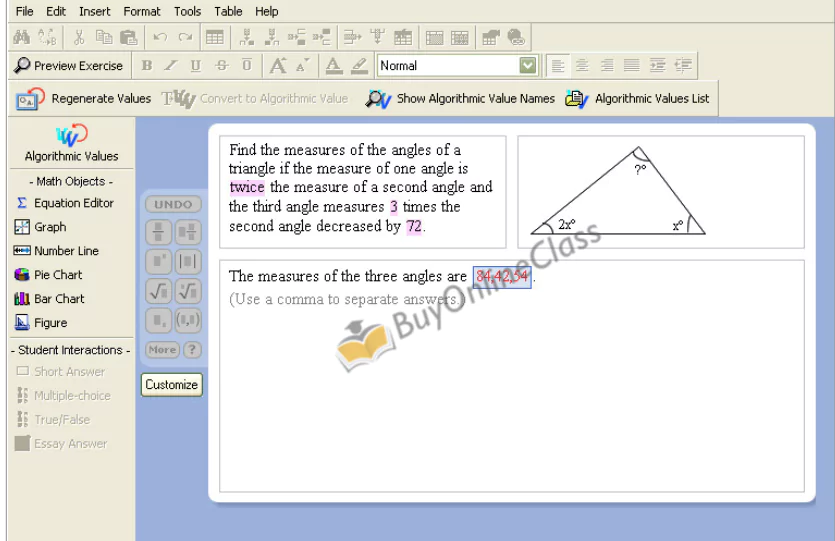Open the Table menu

[x=228, y=11]
